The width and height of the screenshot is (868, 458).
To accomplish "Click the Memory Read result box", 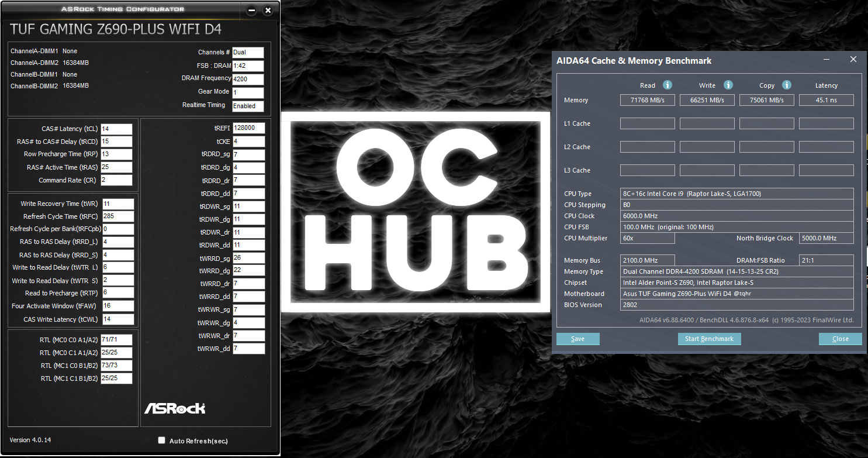I will click(x=647, y=100).
